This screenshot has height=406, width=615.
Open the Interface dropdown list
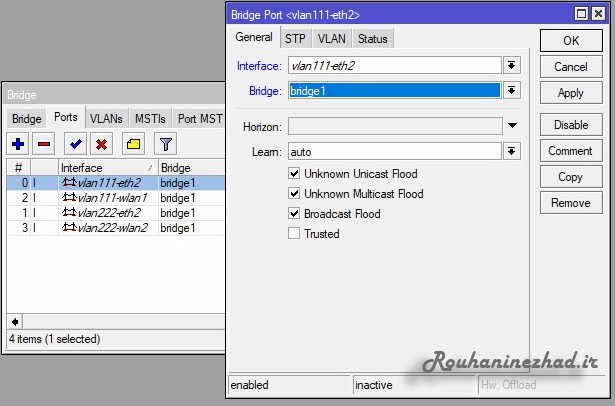512,65
